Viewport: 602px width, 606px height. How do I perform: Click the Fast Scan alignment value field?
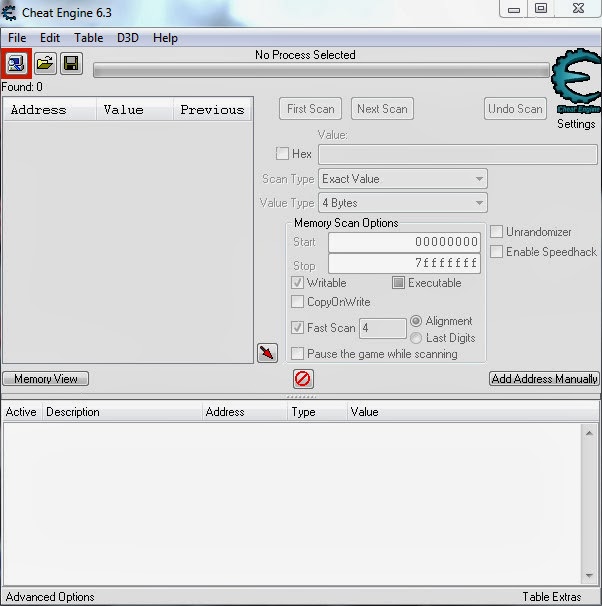[383, 328]
